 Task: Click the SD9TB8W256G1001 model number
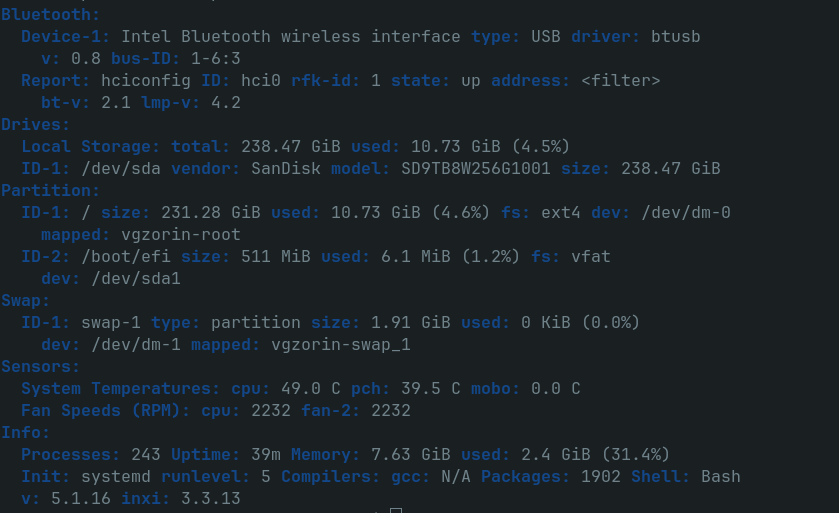[476, 169]
